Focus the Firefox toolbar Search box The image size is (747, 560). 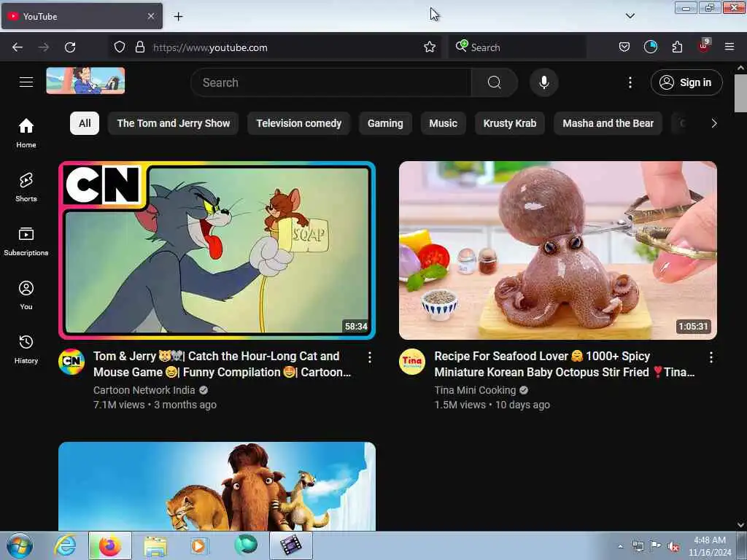[517, 47]
